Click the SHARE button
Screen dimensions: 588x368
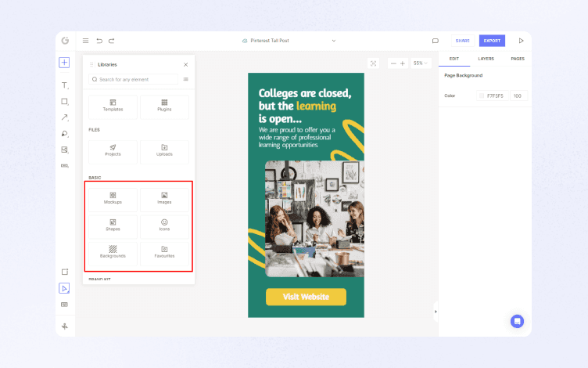[462, 41]
